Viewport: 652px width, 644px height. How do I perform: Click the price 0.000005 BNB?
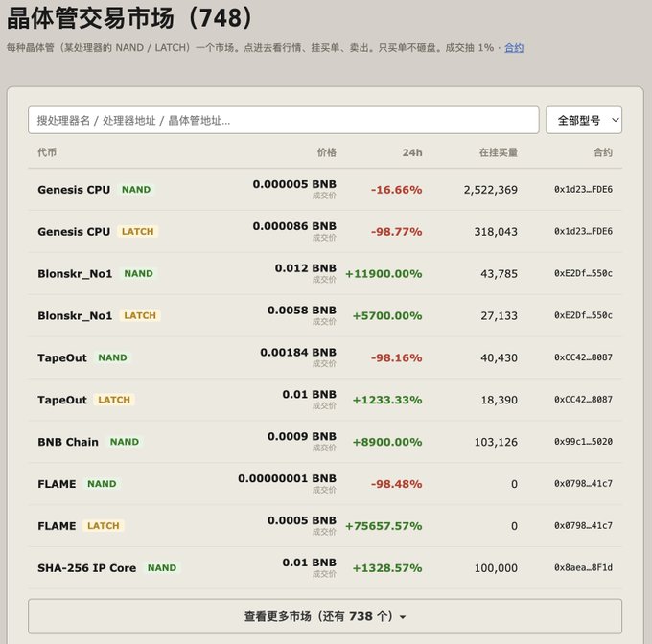point(294,184)
